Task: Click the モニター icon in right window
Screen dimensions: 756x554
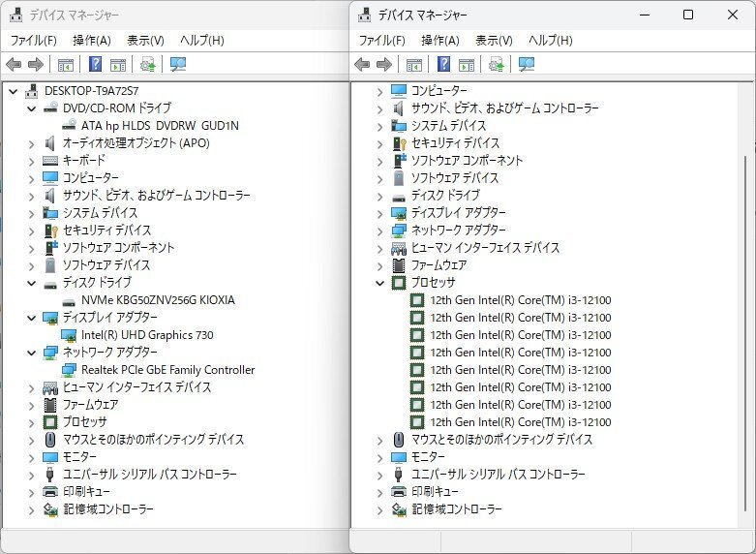Action: coord(399,456)
